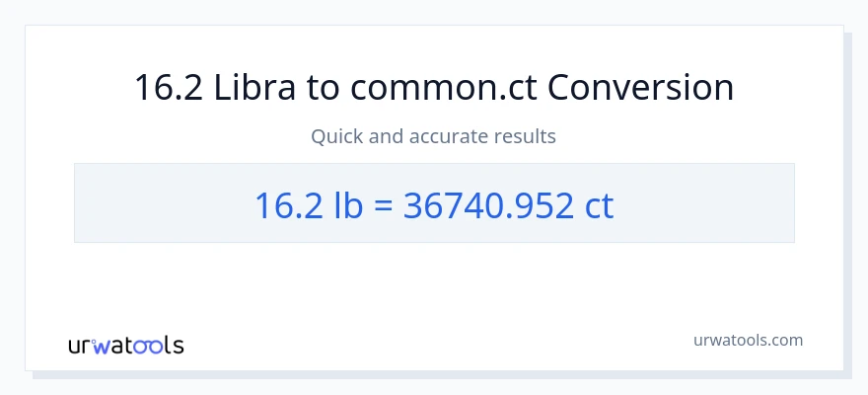Select the '36740.952' result number
The image size is (868, 395).
coord(488,204)
